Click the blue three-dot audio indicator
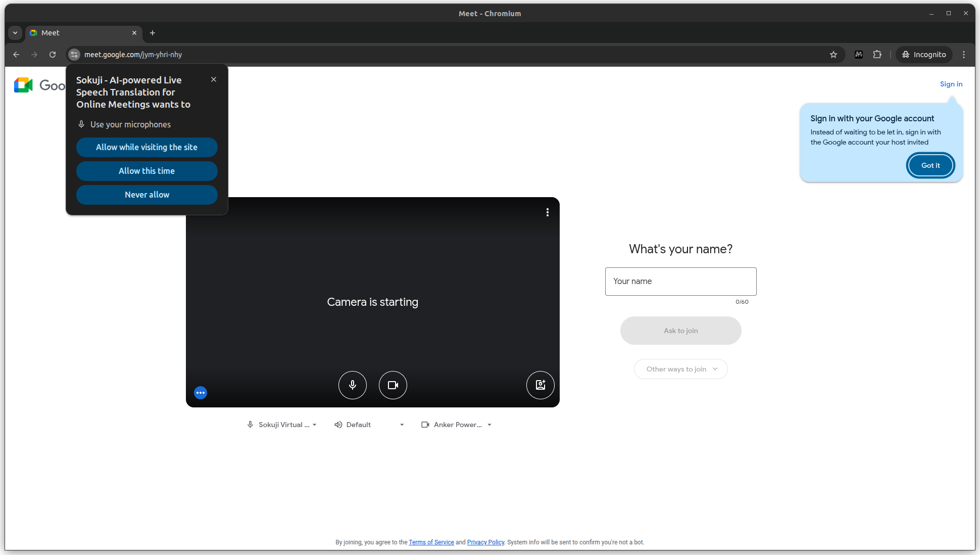 pyautogui.click(x=201, y=393)
